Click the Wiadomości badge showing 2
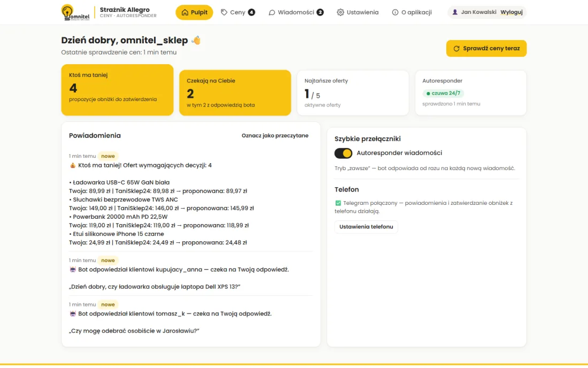Image resolution: width=588 pixels, height=368 pixels. click(320, 12)
